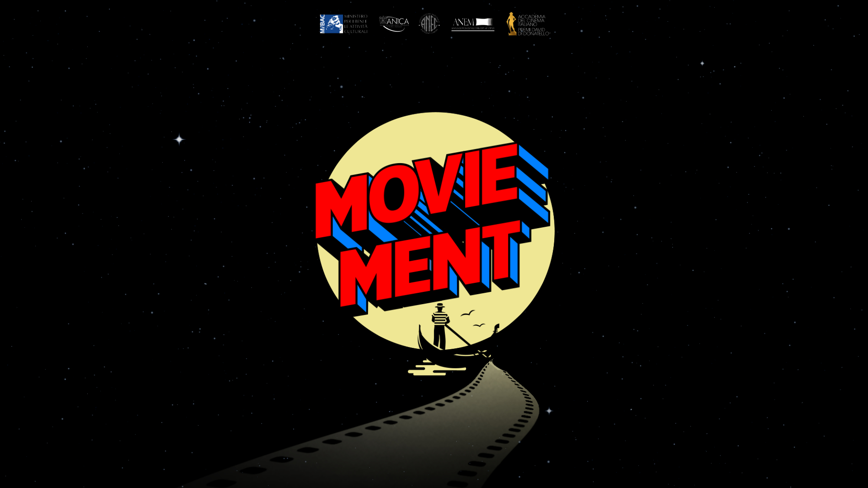Click the large sparkle star left of moon
868x488 pixels.
(x=179, y=139)
